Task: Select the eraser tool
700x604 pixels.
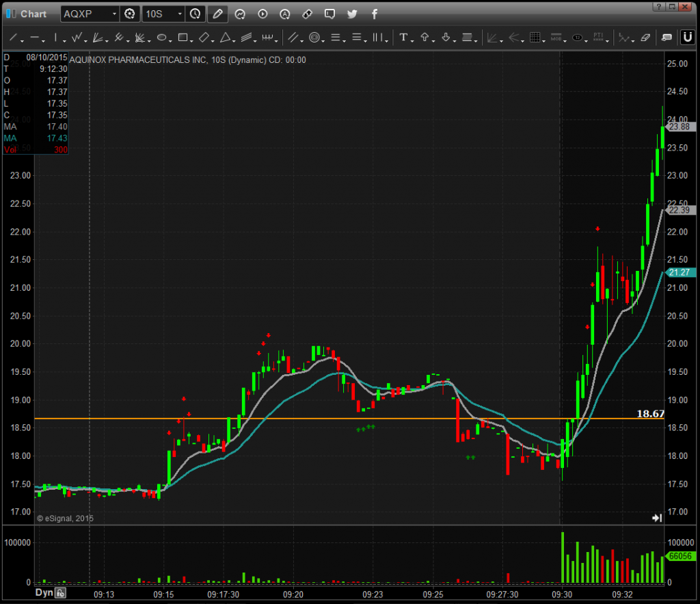Action: pos(645,38)
